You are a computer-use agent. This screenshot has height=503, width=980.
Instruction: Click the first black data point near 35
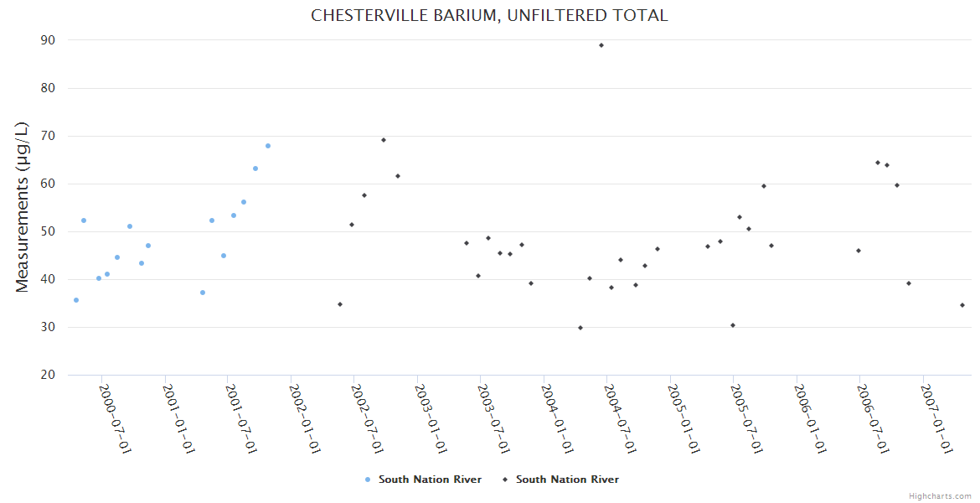pos(340,304)
